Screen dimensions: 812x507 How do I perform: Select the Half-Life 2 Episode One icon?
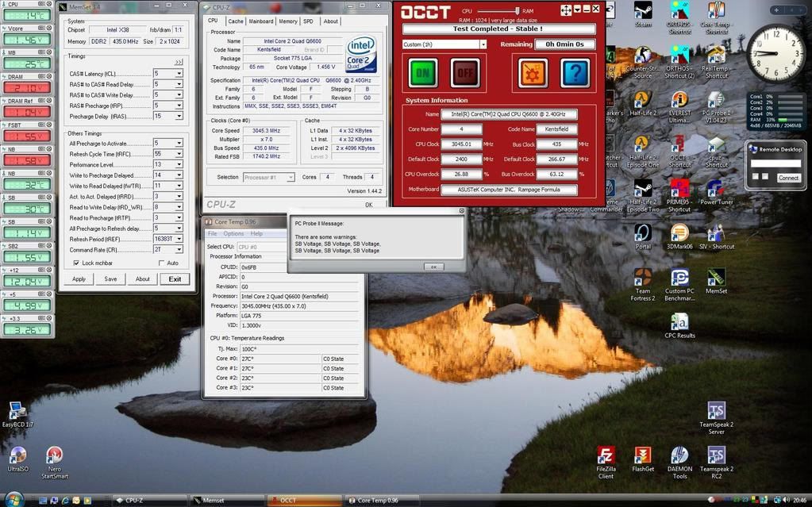click(x=643, y=151)
